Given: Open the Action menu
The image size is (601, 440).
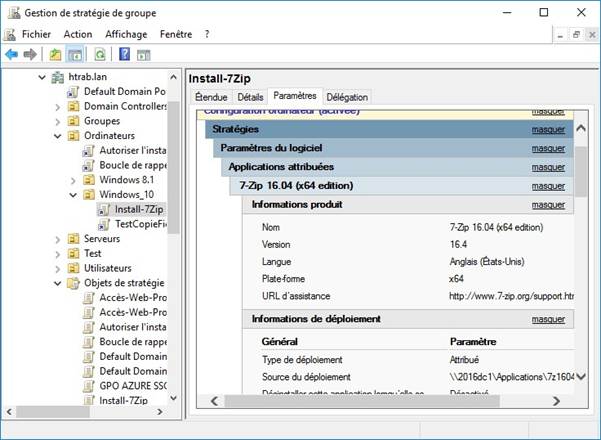Looking at the screenshot, I should [x=78, y=34].
